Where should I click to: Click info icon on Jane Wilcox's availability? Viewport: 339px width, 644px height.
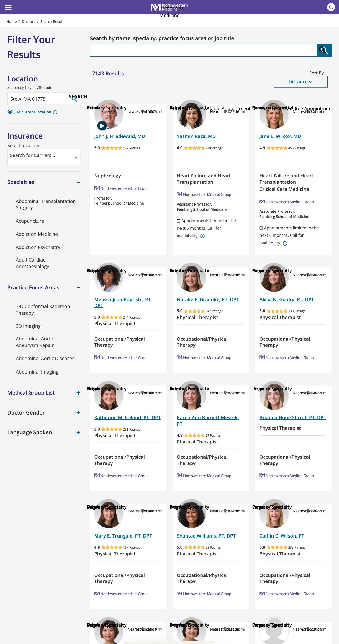tap(285, 243)
